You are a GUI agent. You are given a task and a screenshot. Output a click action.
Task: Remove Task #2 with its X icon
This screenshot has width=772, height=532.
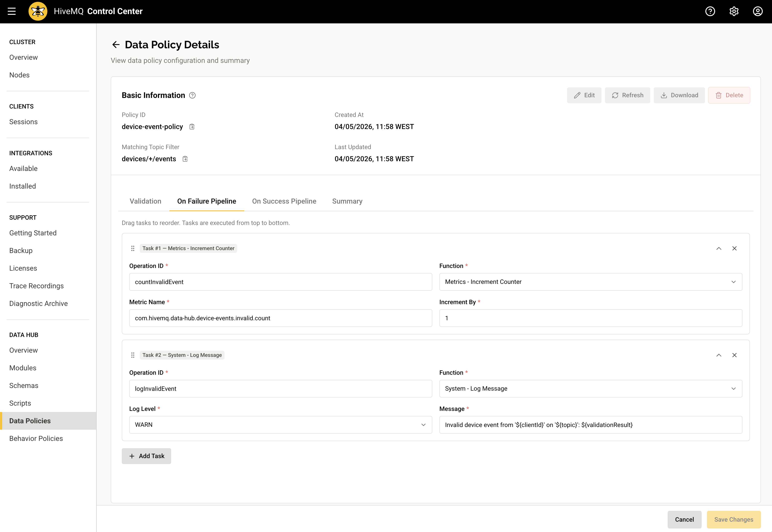[734, 355]
